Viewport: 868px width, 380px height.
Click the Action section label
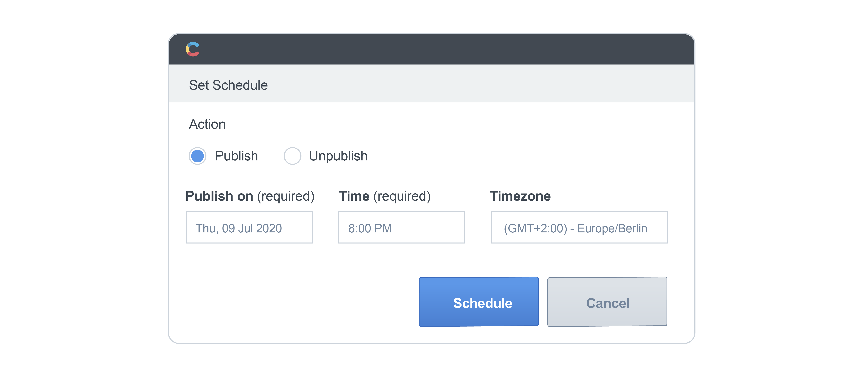pyautogui.click(x=207, y=124)
